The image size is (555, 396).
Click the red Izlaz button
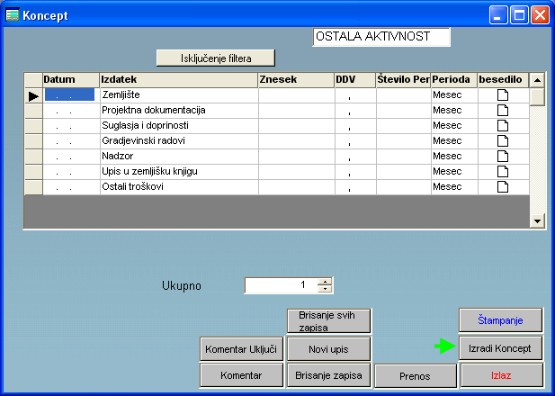(x=502, y=375)
